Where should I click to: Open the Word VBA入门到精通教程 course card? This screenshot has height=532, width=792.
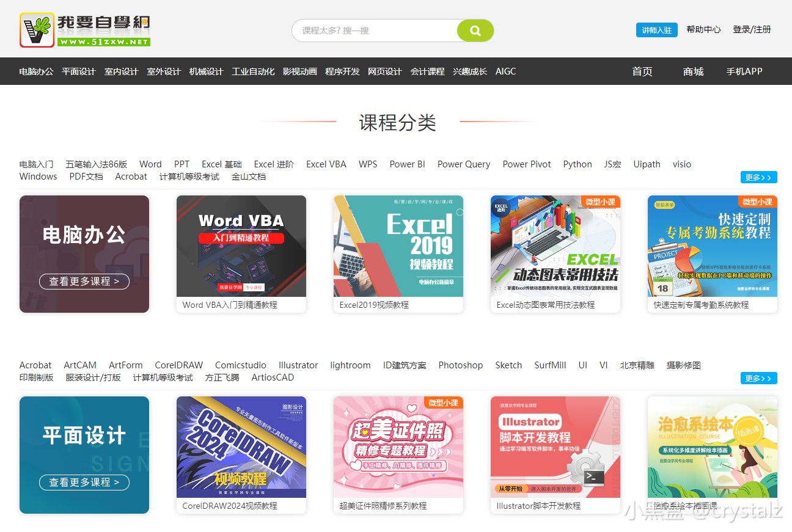pos(241,246)
